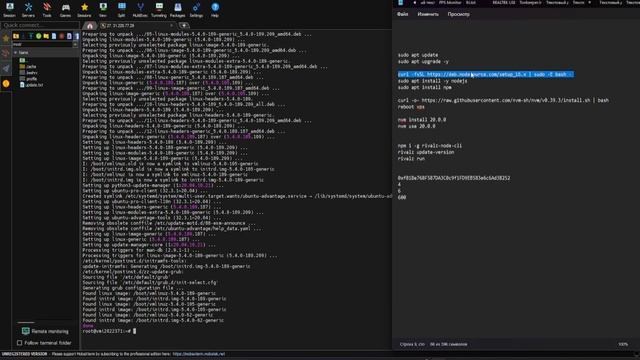This screenshot has height=360, width=640.
Task: Select the .cache folder in file list
Action: tap(29, 66)
